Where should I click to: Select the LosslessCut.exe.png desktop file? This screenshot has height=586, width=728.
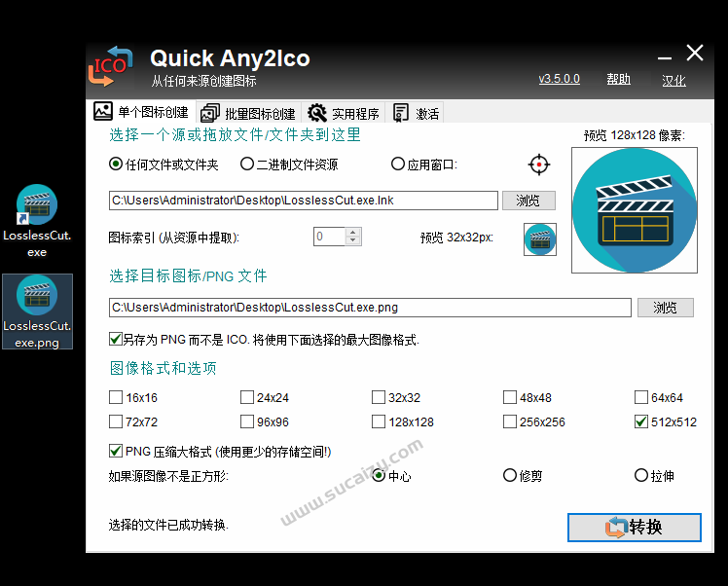(37, 311)
